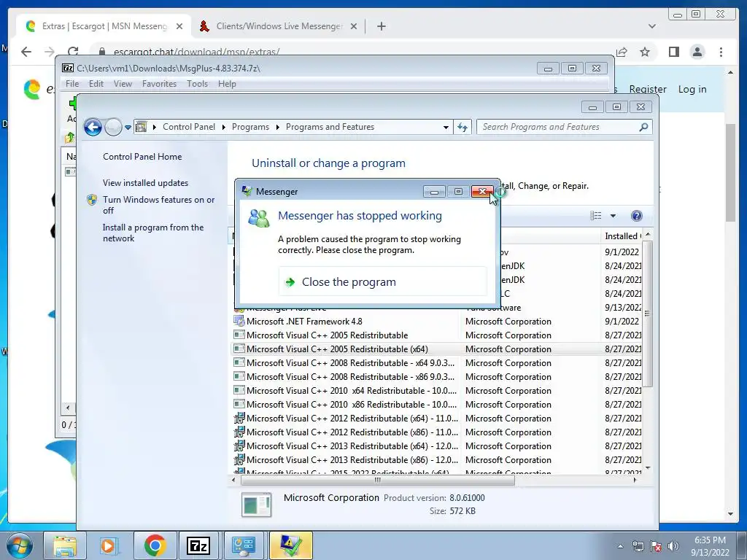Open Windows Start button
Image resolution: width=747 pixels, height=560 pixels.
click(19, 545)
